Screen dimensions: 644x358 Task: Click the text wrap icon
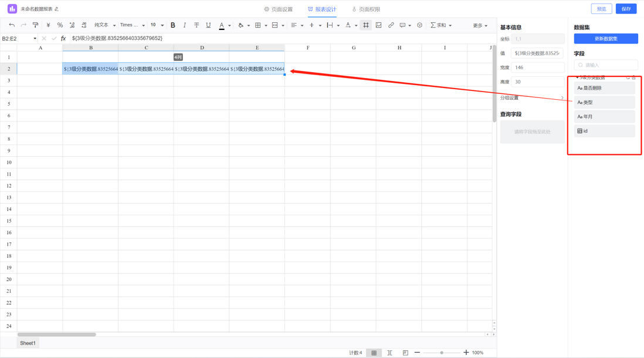click(x=330, y=25)
